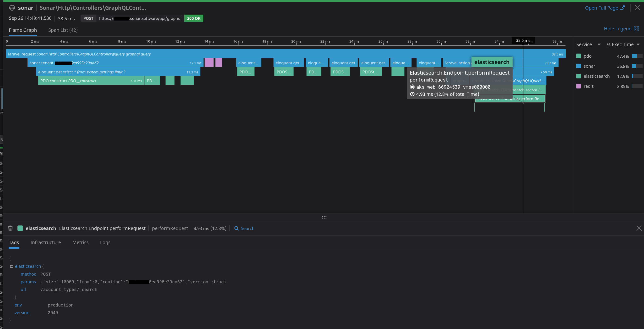Open the Infrastructure tab
The height and width of the screenshot is (329, 644).
point(45,242)
